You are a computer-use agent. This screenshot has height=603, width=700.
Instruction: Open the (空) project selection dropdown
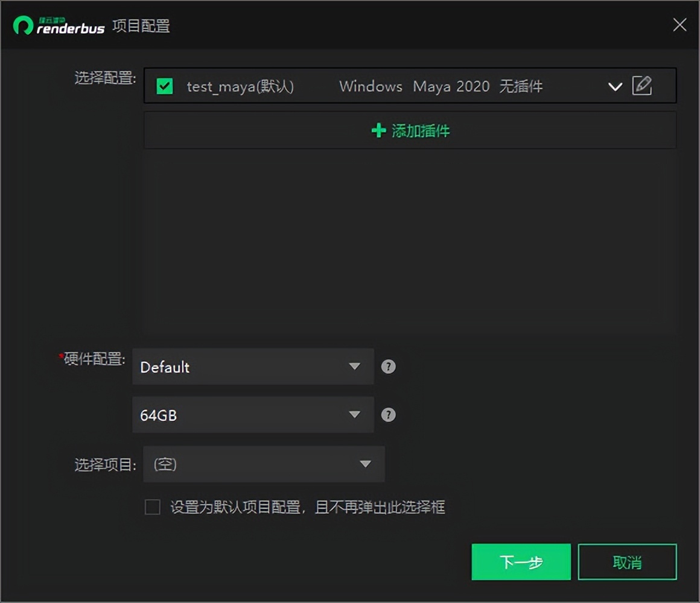(x=264, y=464)
